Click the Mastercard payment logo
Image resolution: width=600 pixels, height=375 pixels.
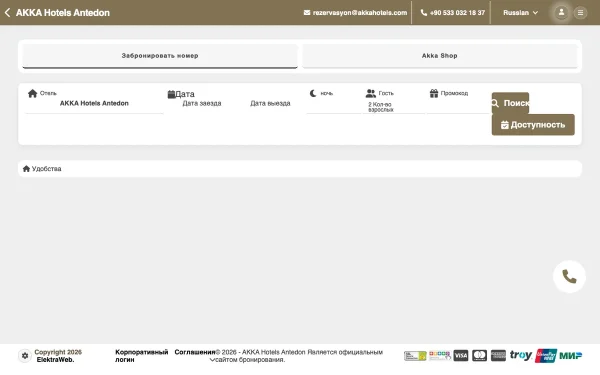pos(479,355)
